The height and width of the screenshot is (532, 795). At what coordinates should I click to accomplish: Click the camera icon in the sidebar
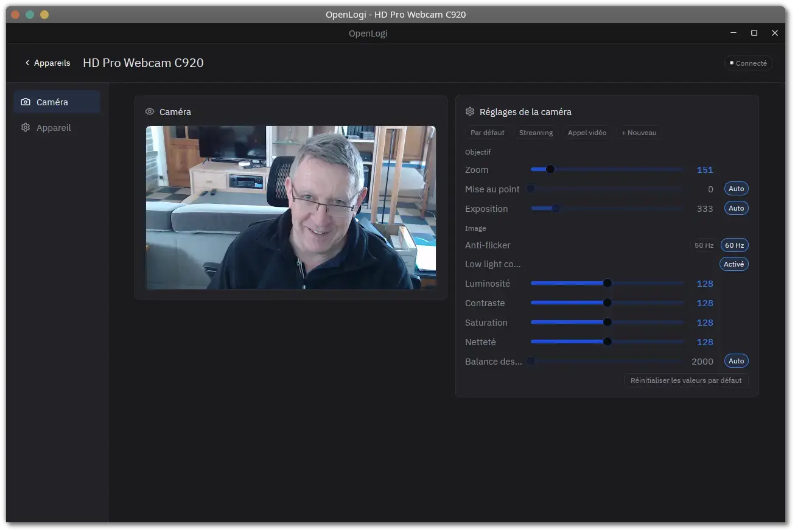pos(26,102)
